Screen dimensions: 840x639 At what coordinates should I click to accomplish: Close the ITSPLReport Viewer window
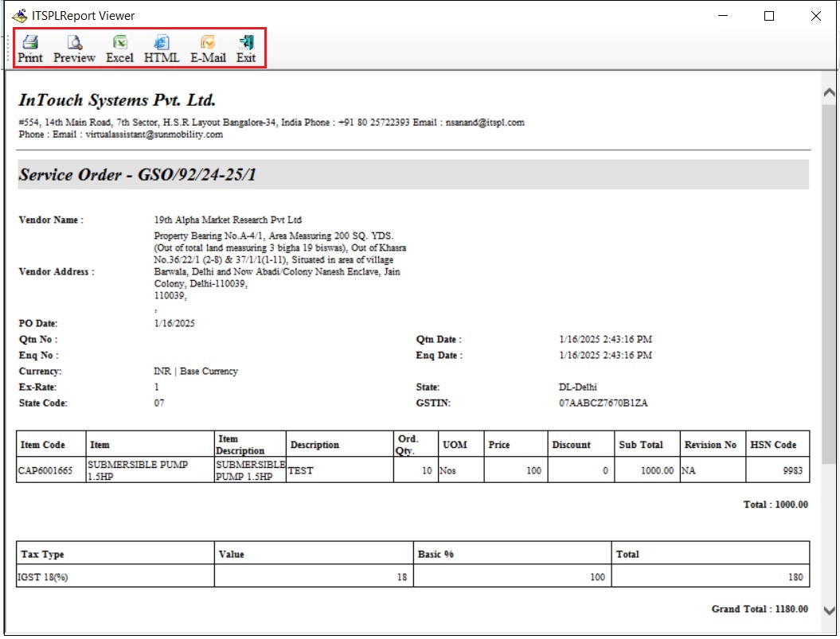816,16
